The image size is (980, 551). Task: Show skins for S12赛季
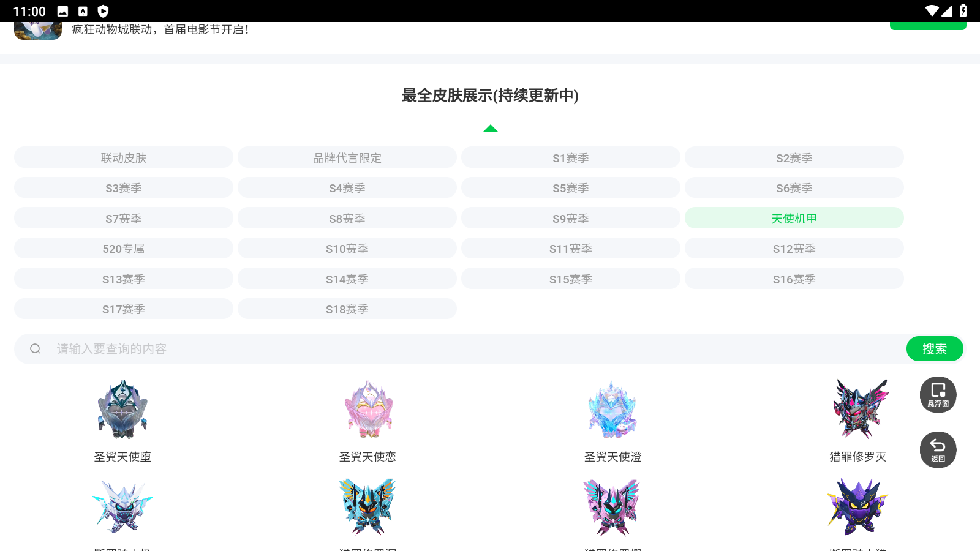click(x=794, y=249)
